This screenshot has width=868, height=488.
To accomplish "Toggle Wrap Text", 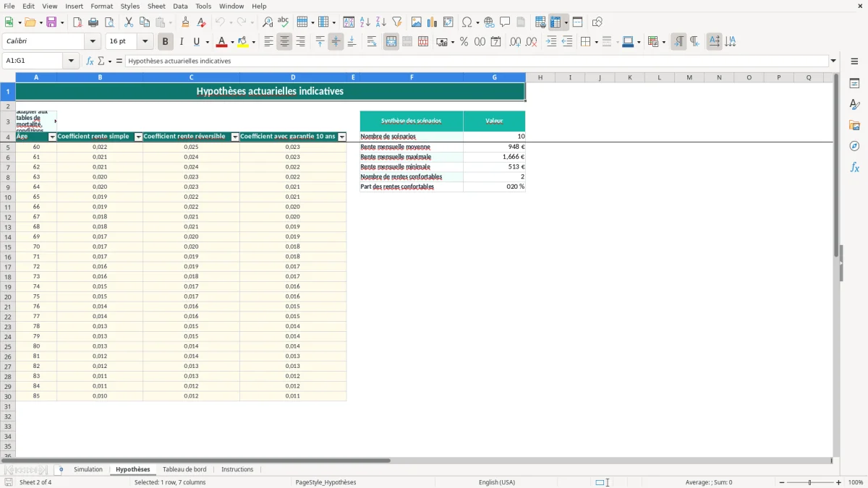I will coord(372,42).
